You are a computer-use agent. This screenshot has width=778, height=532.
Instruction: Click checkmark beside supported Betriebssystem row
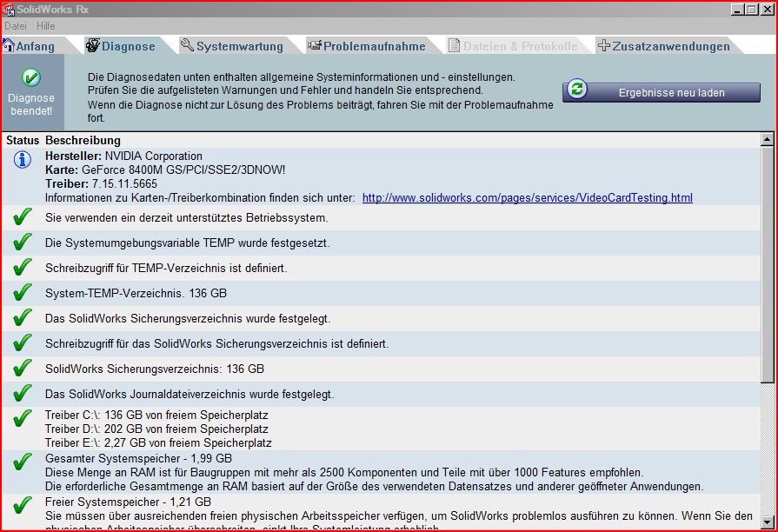23,216
